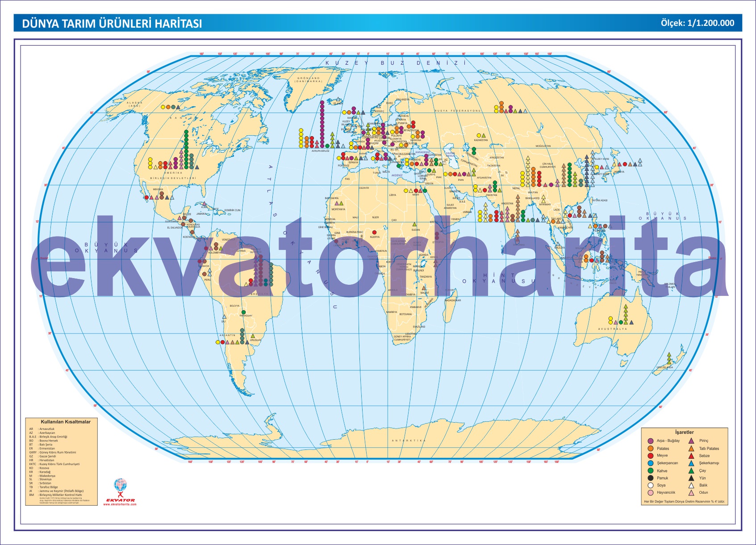
Task: Click the 'KKTC : Kuzey Kıbrıs Türk Cumhuriyeti' row
Action: [54, 464]
